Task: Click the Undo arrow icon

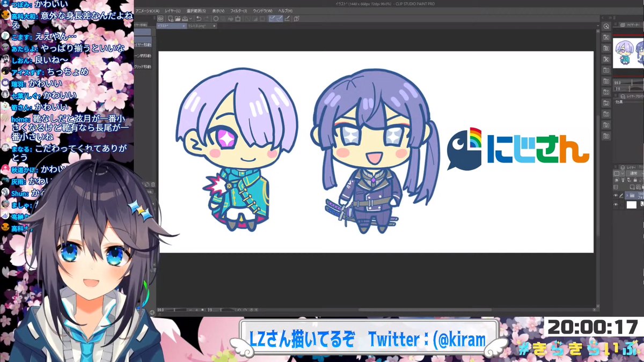Action: (x=199, y=18)
